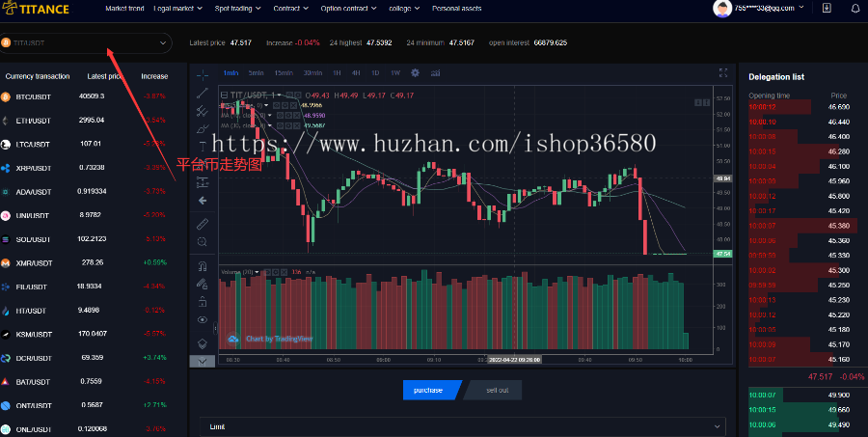
Task: Click the Latest price column header
Action: (x=104, y=76)
